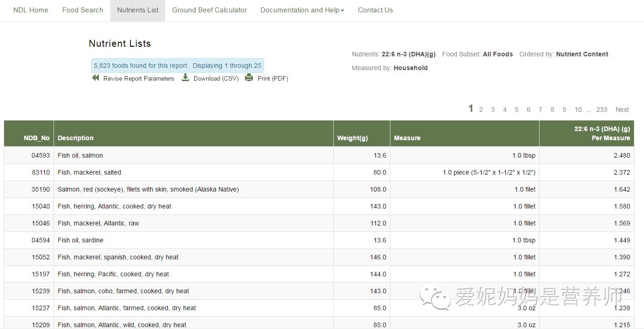The image size is (644, 329).
Task: Click DHA value 1.642
Action: coord(622,189)
